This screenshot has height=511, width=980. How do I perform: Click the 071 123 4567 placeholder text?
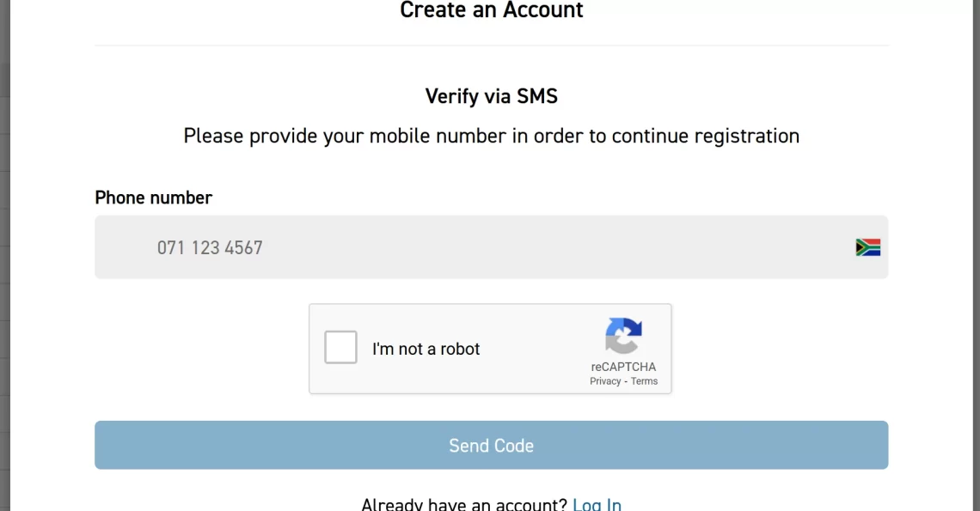(x=210, y=247)
